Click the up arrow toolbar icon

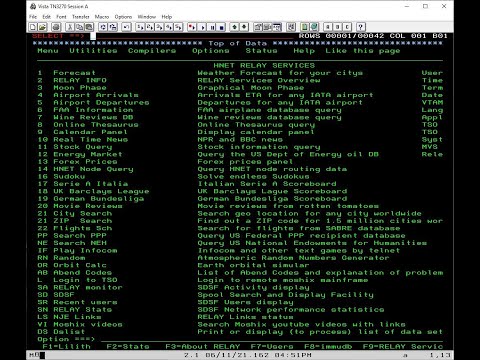tap(235, 27)
